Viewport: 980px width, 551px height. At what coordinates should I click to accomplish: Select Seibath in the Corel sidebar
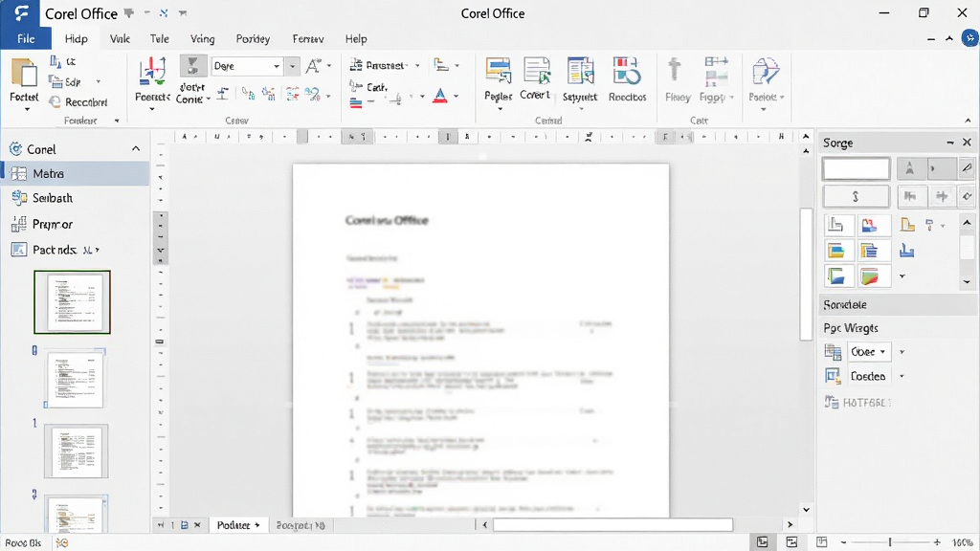[76, 198]
